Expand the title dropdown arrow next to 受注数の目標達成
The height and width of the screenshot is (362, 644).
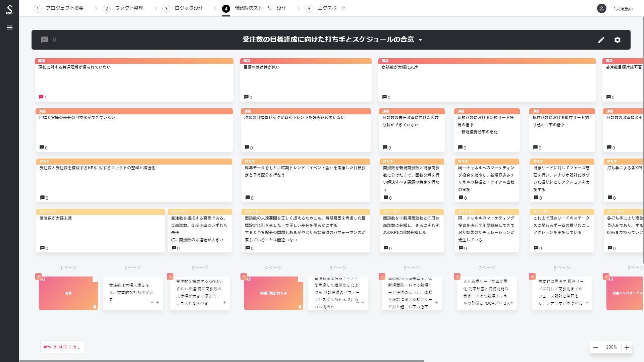click(x=420, y=40)
